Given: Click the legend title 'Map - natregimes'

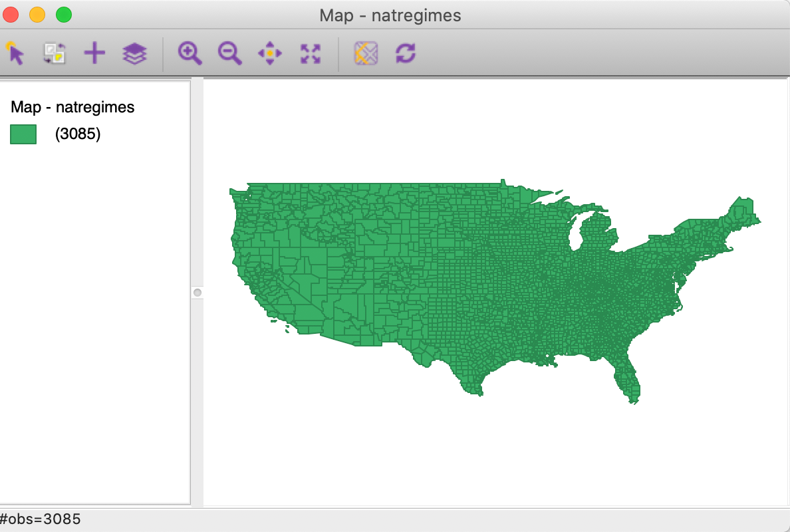Looking at the screenshot, I should (x=72, y=107).
